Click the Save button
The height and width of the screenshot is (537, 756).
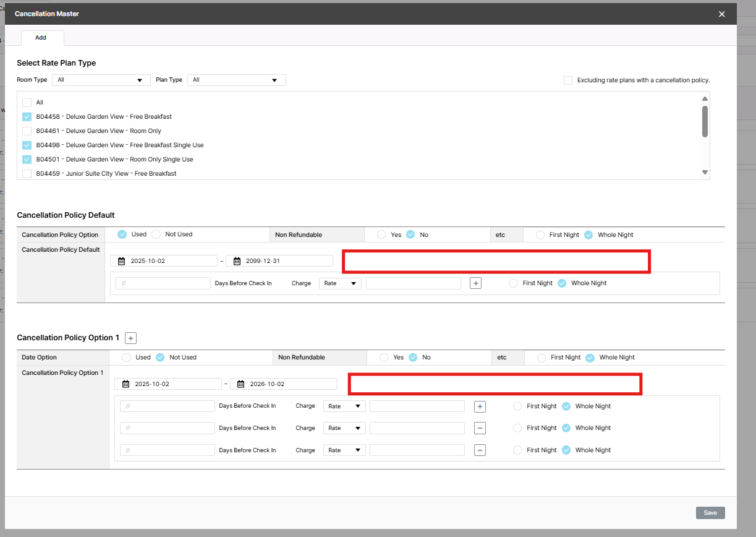(x=710, y=513)
